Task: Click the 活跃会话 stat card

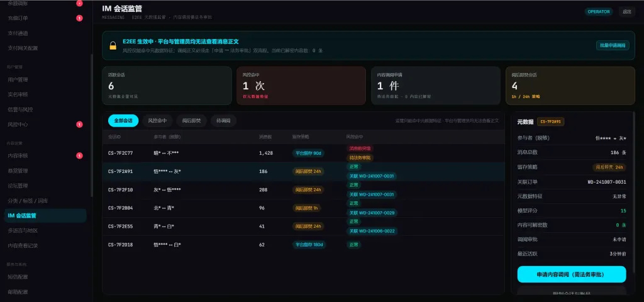Action: pyautogui.click(x=167, y=86)
